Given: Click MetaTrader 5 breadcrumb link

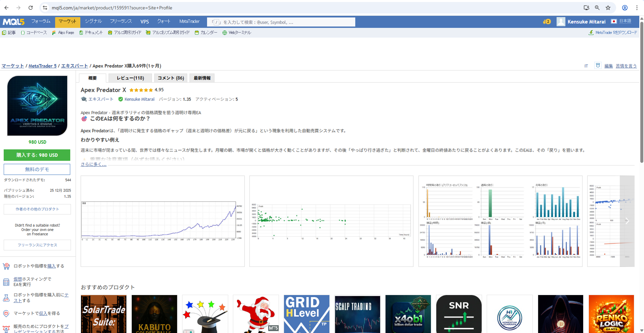Looking at the screenshot, I should click(42, 66).
